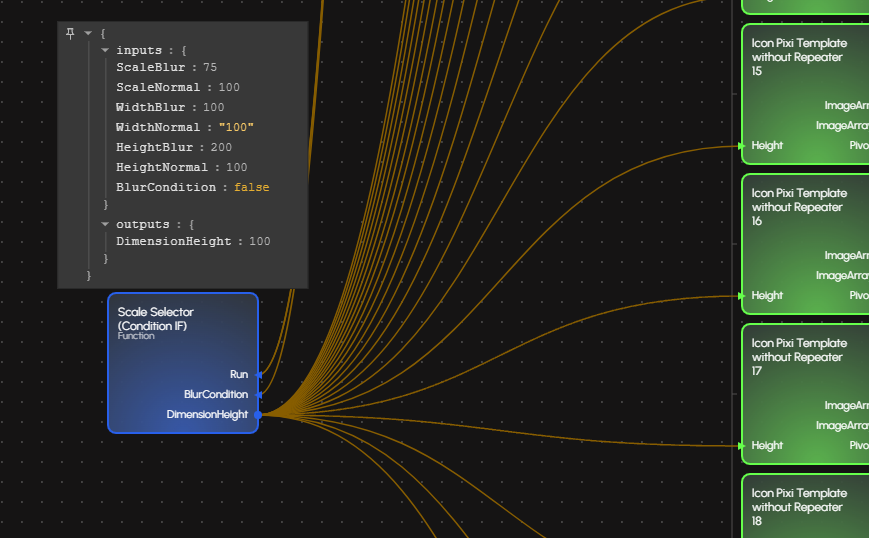This screenshot has width=869, height=538.
Task: Click the DimensionHeight key in outputs
Action: 173,242
